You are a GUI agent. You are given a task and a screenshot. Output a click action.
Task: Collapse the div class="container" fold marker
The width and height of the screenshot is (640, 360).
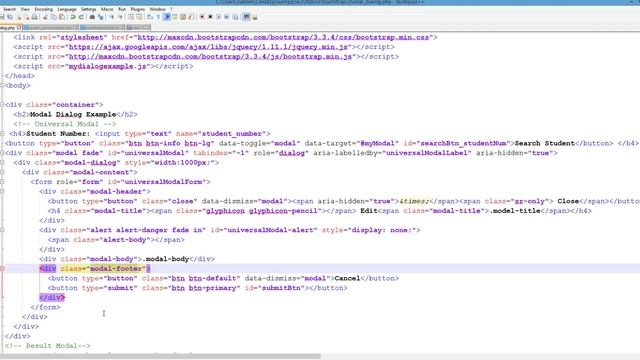pyautogui.click(x=2, y=104)
